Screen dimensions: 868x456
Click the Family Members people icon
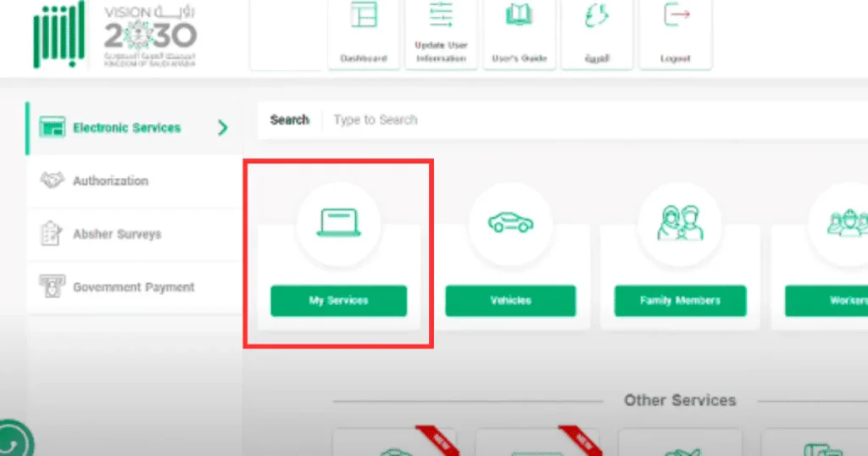click(681, 223)
